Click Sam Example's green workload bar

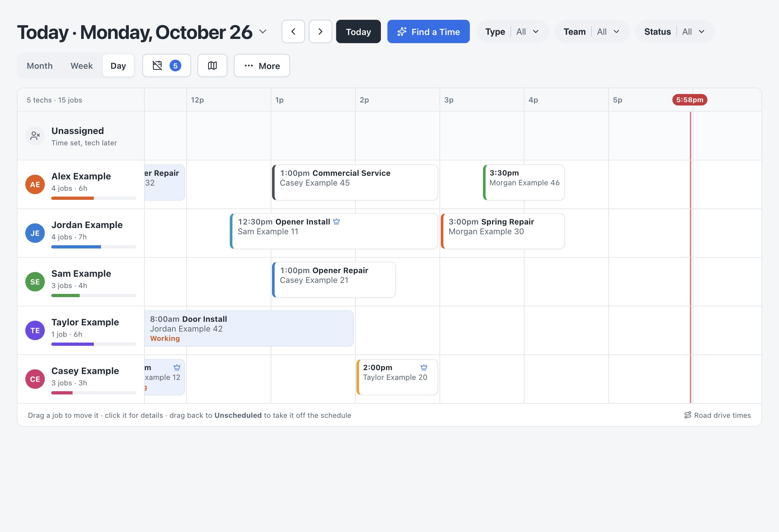93,296
